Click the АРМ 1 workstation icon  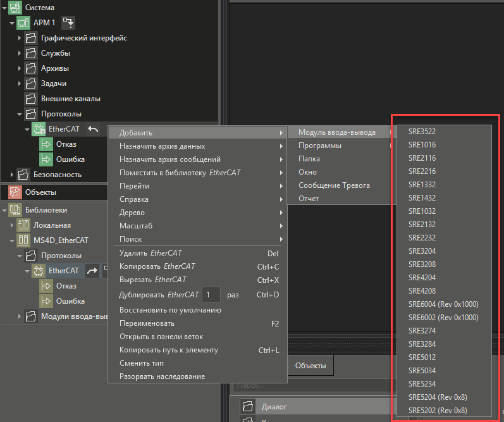[x=23, y=23]
